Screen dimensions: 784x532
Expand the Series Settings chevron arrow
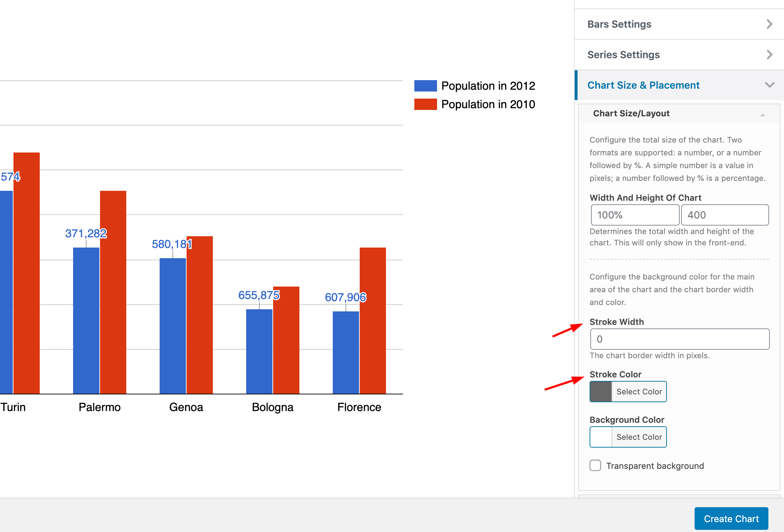pos(769,55)
